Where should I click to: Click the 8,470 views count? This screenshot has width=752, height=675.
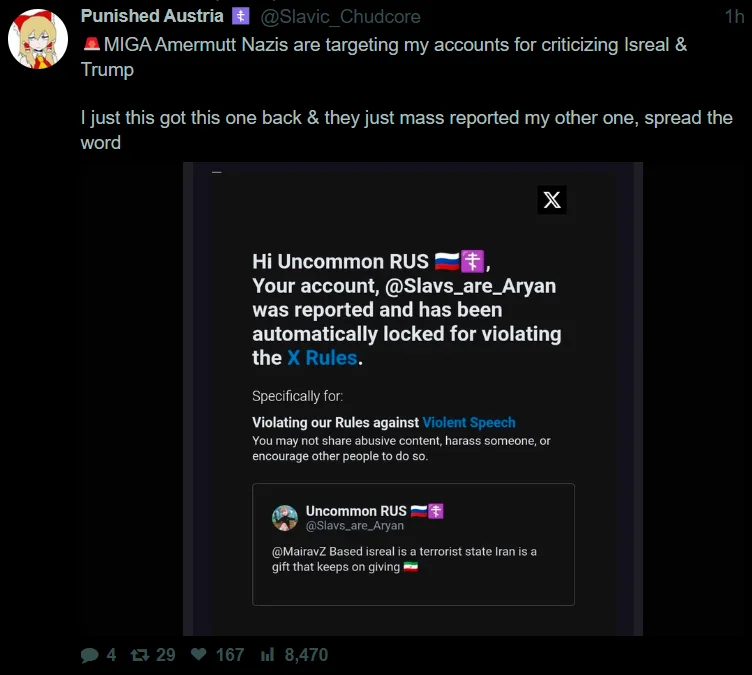(306, 655)
